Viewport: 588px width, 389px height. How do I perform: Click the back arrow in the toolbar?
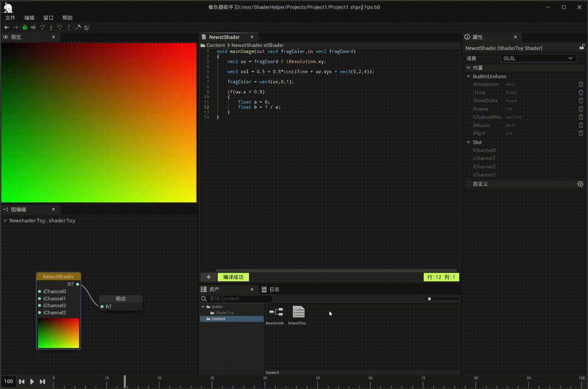click(x=6, y=28)
